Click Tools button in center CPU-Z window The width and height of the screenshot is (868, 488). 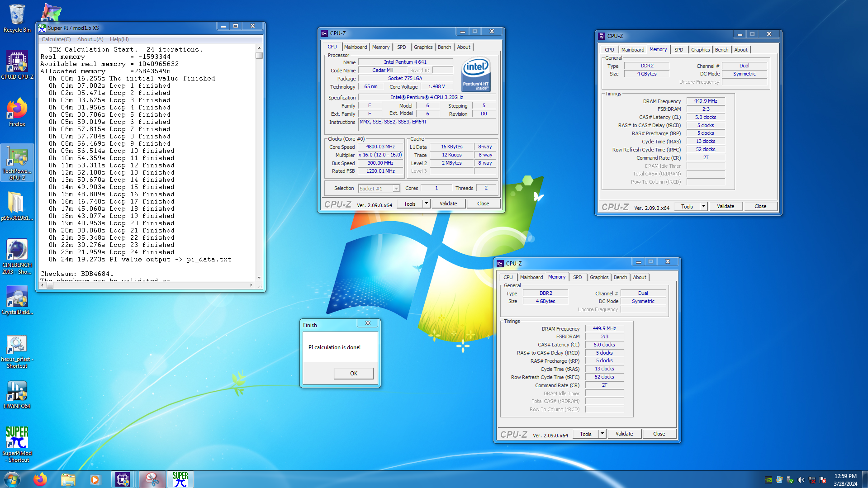410,204
